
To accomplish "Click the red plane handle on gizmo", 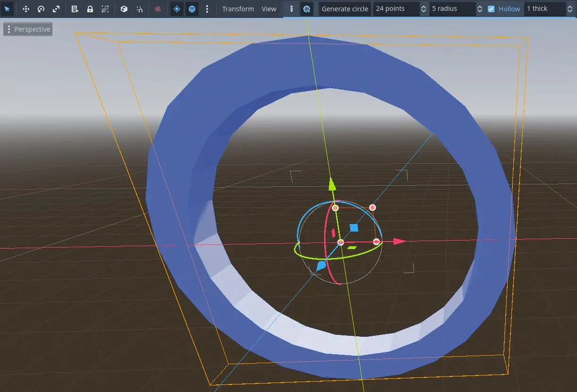I will pos(333,233).
